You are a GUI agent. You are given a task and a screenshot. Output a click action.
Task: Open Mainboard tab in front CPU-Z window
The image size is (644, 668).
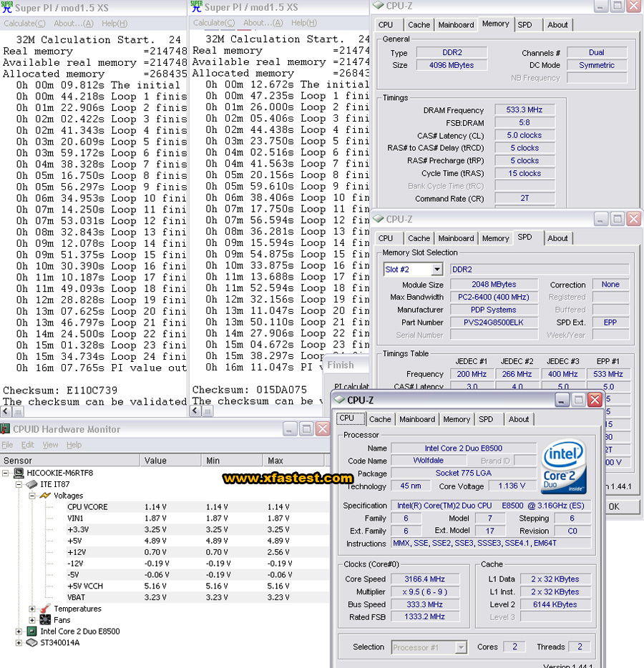coord(417,419)
